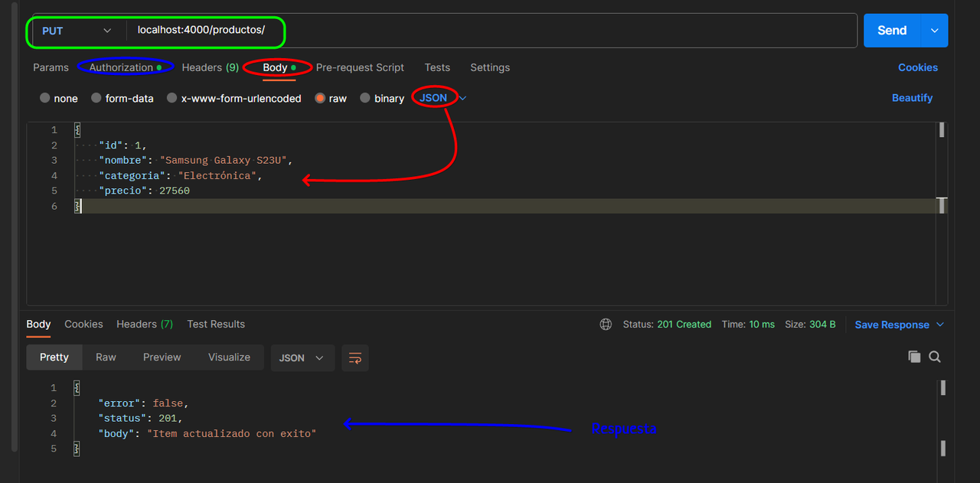Switch to response Headers (7) tab
Viewport: 980px width, 483px height.
point(145,324)
